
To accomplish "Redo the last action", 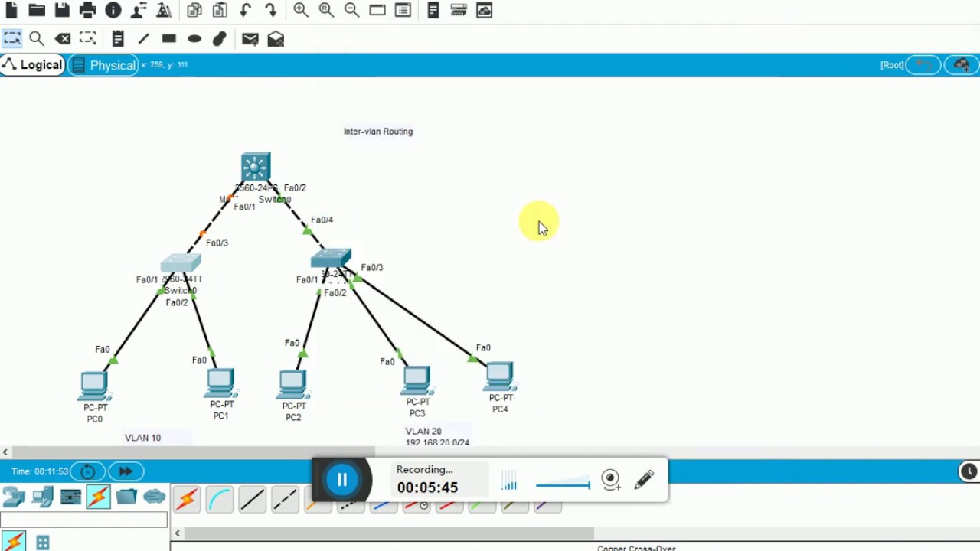I will (270, 10).
